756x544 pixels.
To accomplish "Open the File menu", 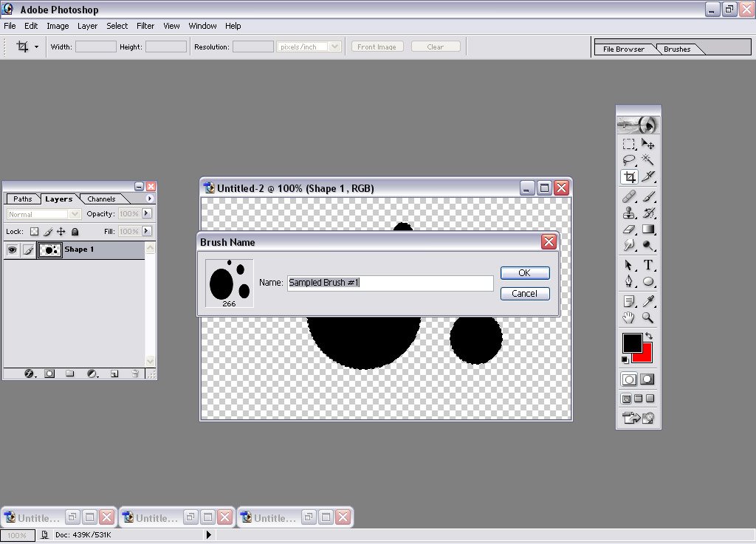I will [10, 26].
